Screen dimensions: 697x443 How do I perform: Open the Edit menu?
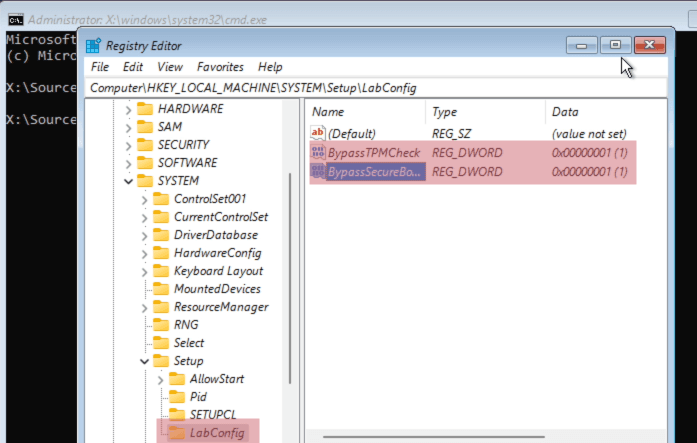click(x=132, y=67)
